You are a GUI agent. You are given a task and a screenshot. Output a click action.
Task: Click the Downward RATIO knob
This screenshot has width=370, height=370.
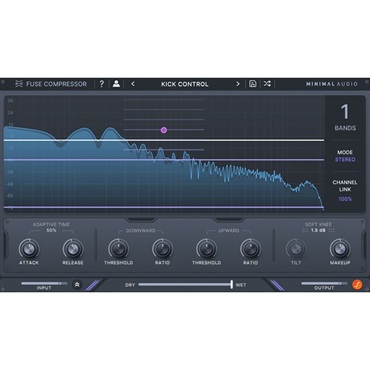point(162,249)
